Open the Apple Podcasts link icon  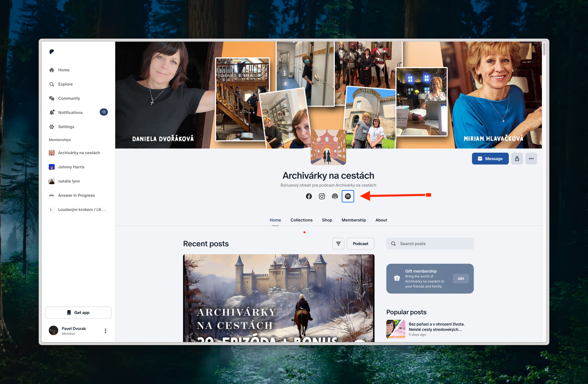click(x=335, y=196)
